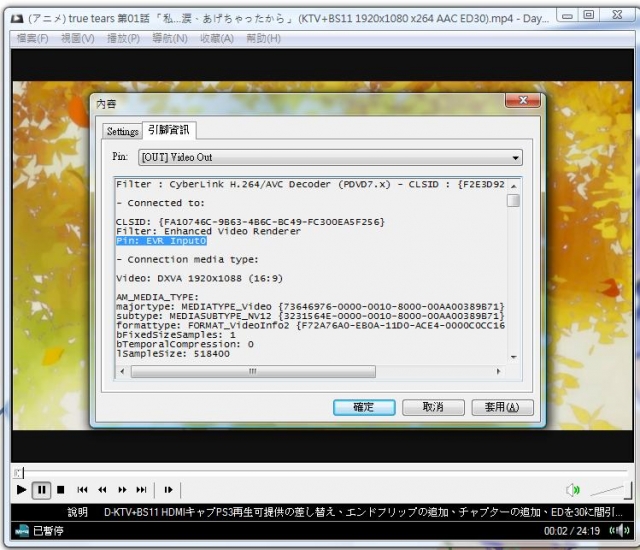Click the MP4 file type status icon
Viewport: 640px width, 550px height.
pos(22,531)
